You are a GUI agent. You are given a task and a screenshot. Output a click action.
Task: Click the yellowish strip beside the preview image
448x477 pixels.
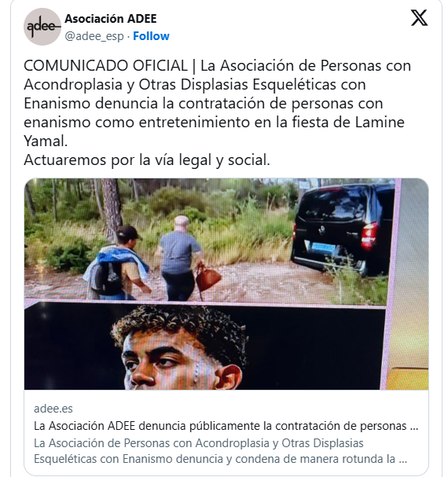coord(409,377)
